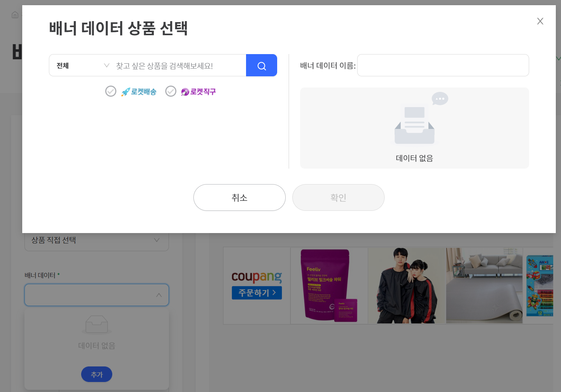This screenshot has width=561, height=392.
Task: Click the empty inbox icon under 배너 데이터
Action: [96, 325]
